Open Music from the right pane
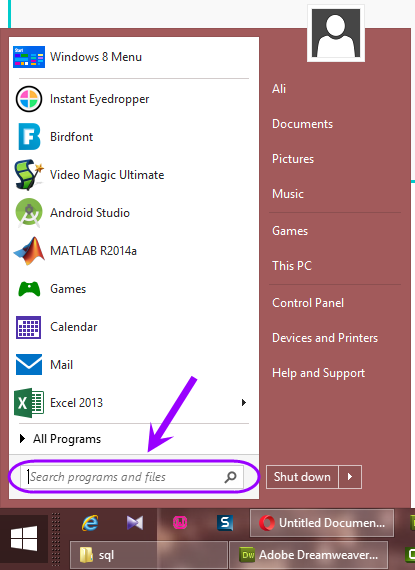 coord(288,194)
